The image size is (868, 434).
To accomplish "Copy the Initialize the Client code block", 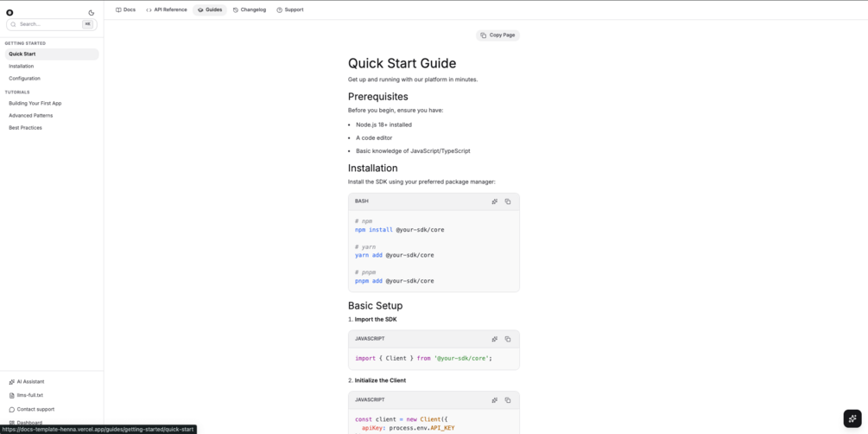I will pos(508,400).
